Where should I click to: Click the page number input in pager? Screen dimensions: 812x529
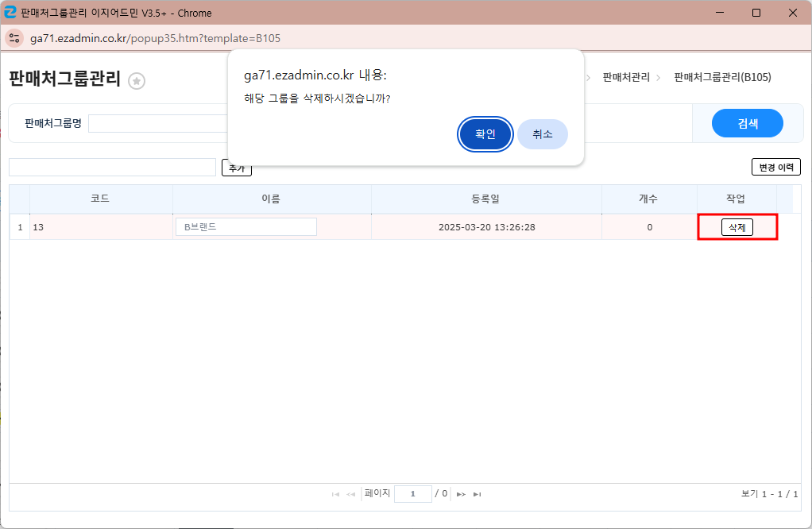coord(412,494)
